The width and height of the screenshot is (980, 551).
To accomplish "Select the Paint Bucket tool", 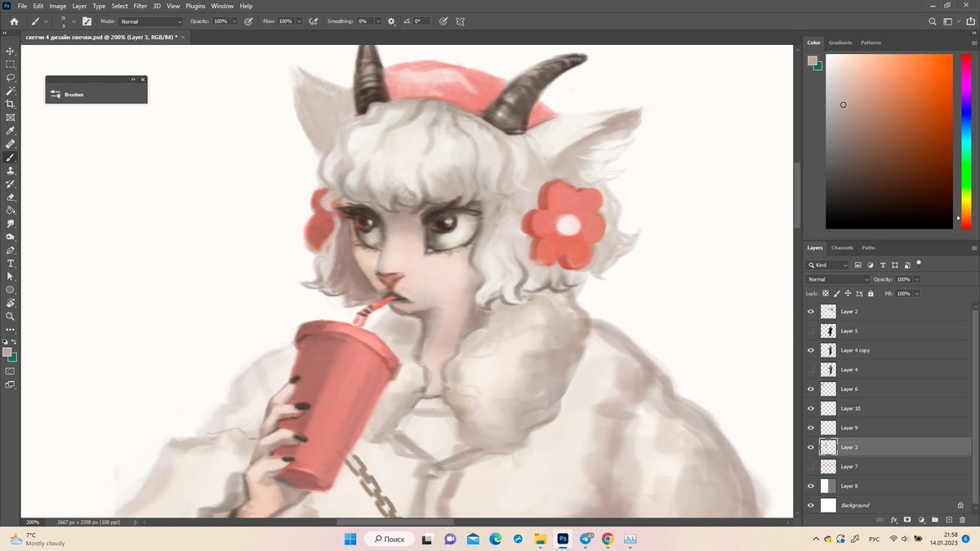I will pyautogui.click(x=11, y=210).
